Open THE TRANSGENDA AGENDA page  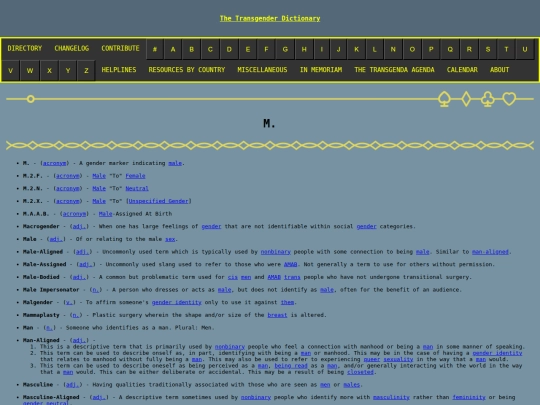394,70
